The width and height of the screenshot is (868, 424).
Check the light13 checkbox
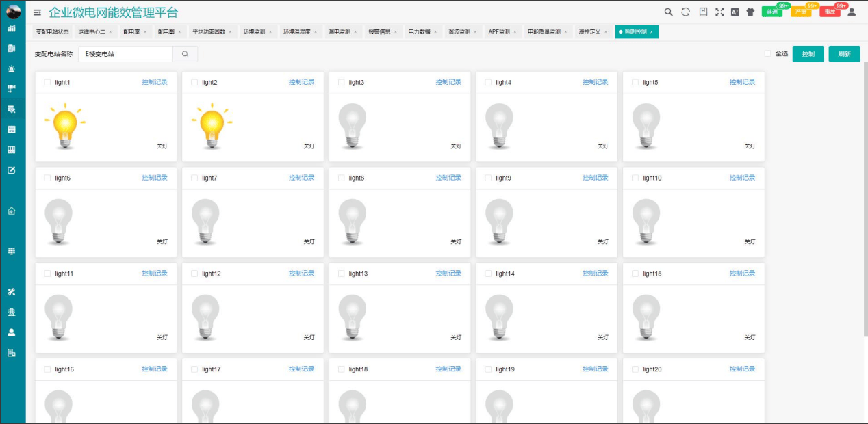click(341, 274)
